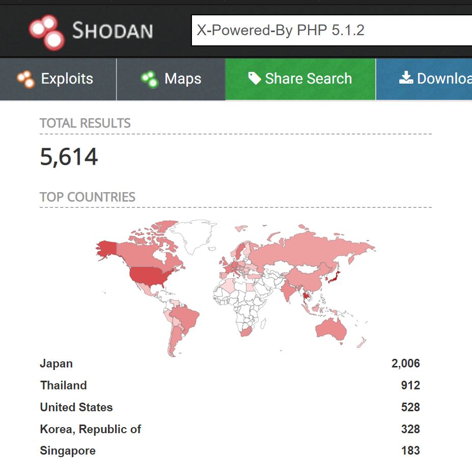
Task: Focus the search box containing X-Powered-By PHP 5.1.2
Action: click(331, 31)
